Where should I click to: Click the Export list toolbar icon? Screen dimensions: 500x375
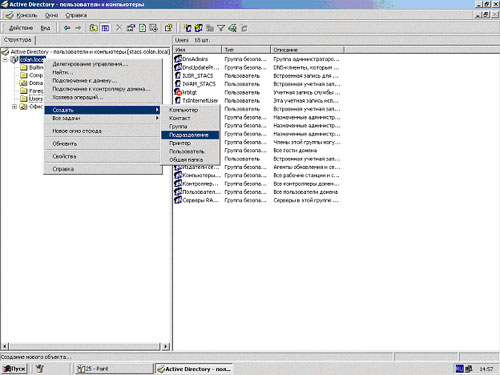pyautogui.click(x=153, y=28)
